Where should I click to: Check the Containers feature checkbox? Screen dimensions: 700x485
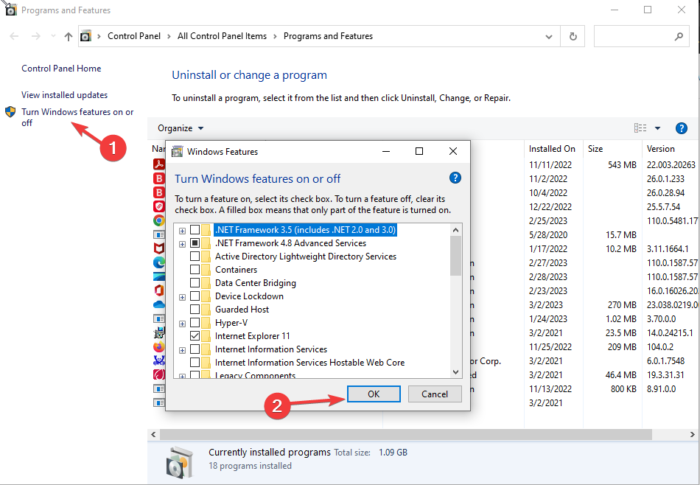[195, 270]
